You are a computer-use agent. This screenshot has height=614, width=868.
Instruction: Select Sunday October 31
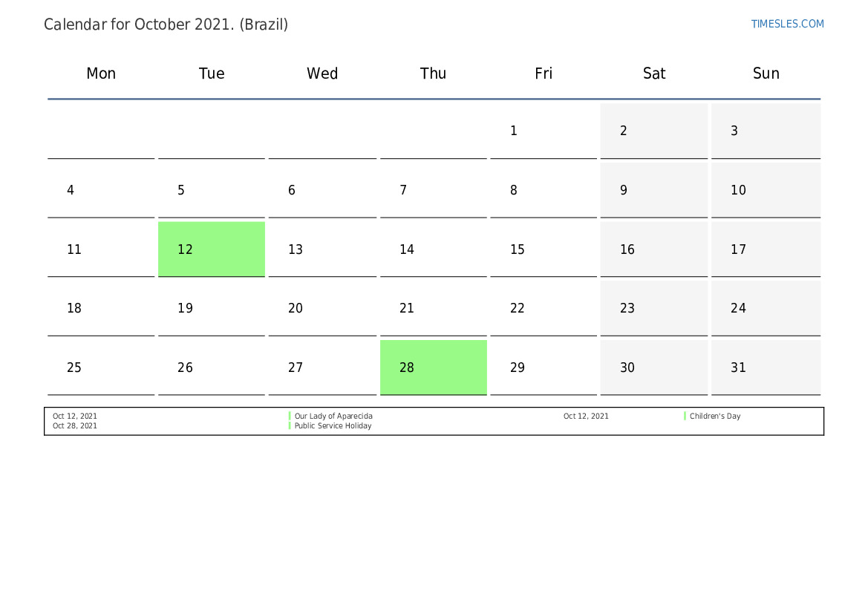pos(766,368)
